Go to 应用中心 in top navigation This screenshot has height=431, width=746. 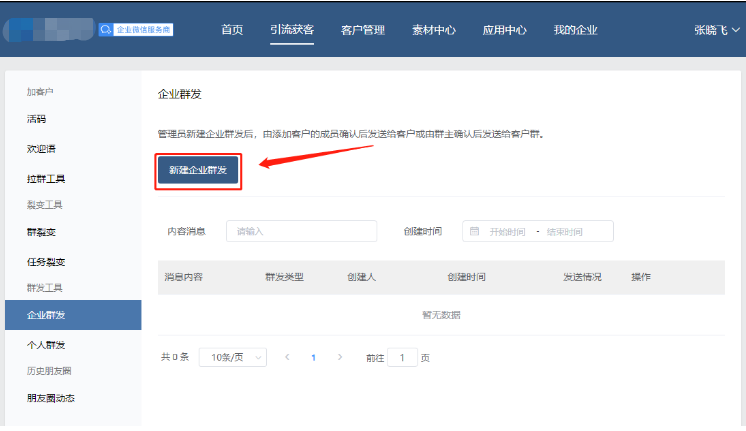click(x=504, y=30)
